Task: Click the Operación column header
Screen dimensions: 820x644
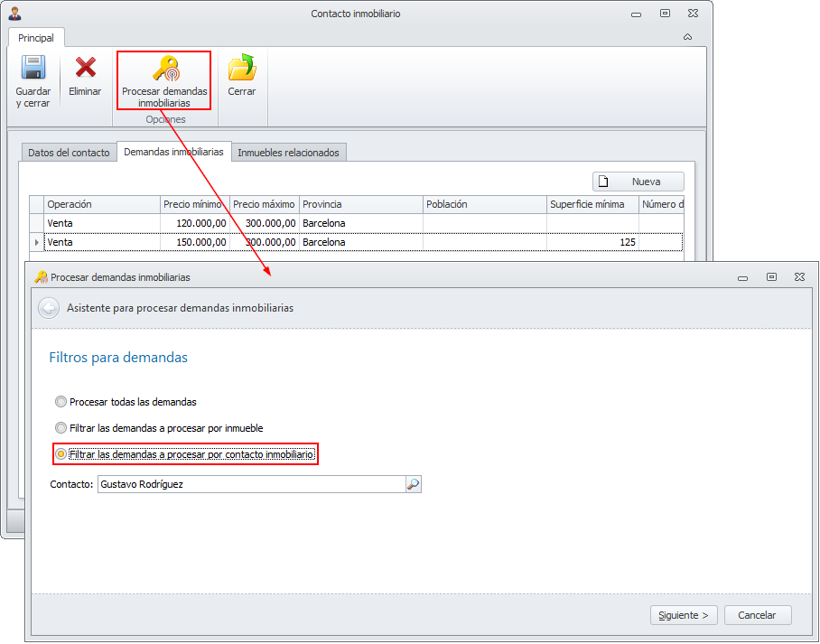Action: (x=102, y=204)
